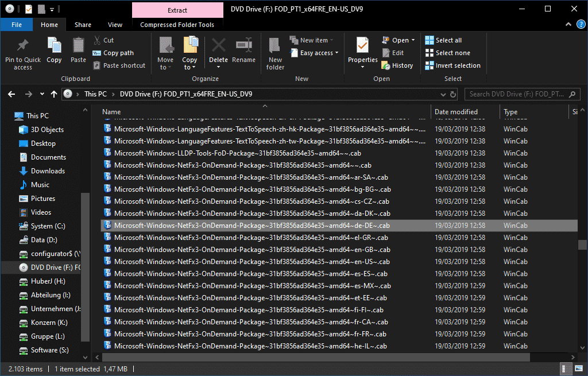Image resolution: width=588 pixels, height=376 pixels.
Task: Open the Explorer Help question mark
Action: click(581, 25)
